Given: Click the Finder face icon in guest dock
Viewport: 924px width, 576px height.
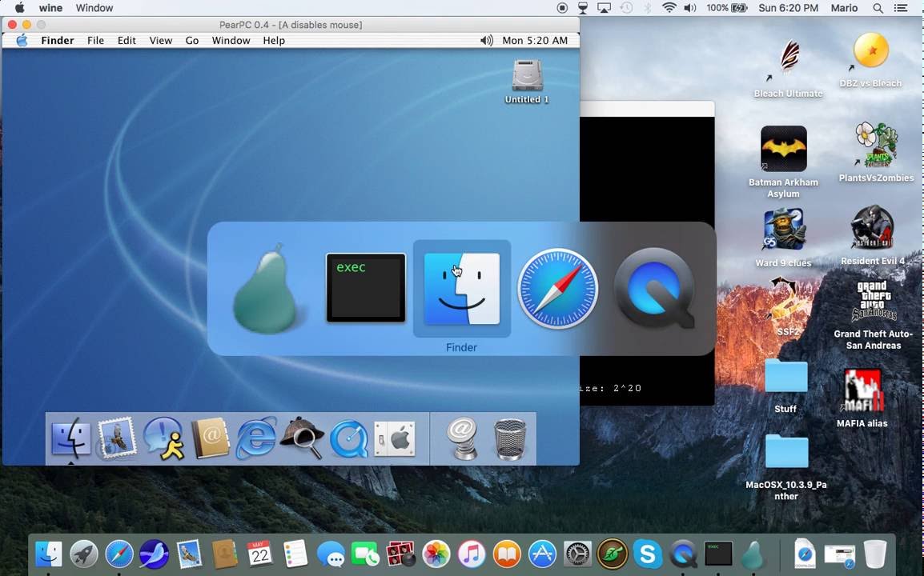Looking at the screenshot, I should coord(72,438).
